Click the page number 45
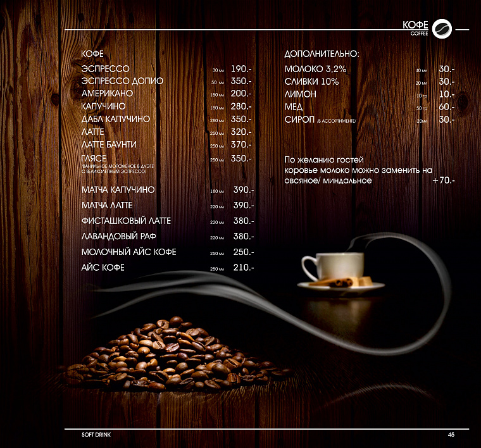481x448 pixels. click(451, 435)
